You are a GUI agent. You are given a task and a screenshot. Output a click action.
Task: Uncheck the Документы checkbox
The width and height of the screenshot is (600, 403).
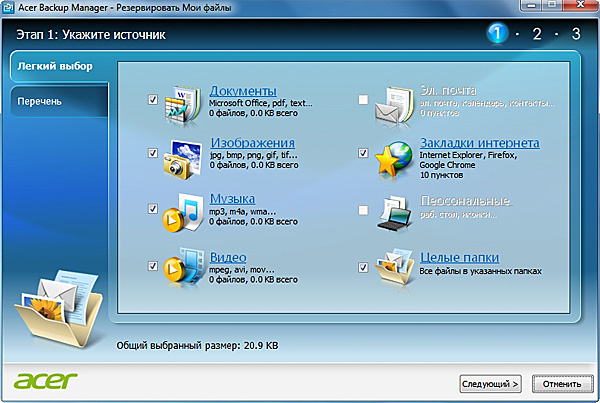click(x=152, y=100)
